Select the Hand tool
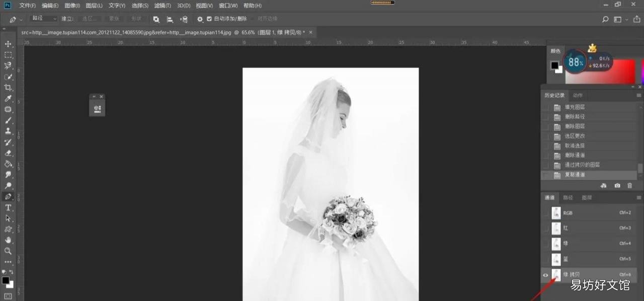Screen dimensions: 644x301 point(8,240)
